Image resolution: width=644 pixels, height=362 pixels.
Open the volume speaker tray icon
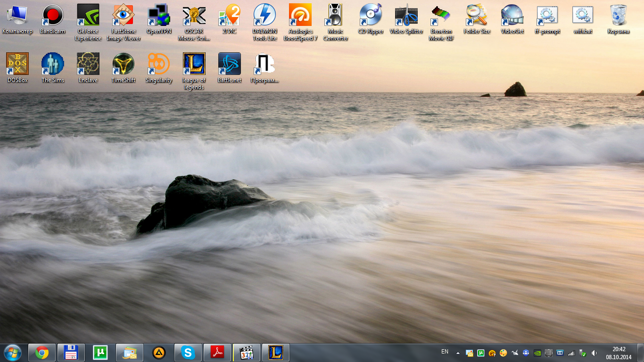point(594,353)
